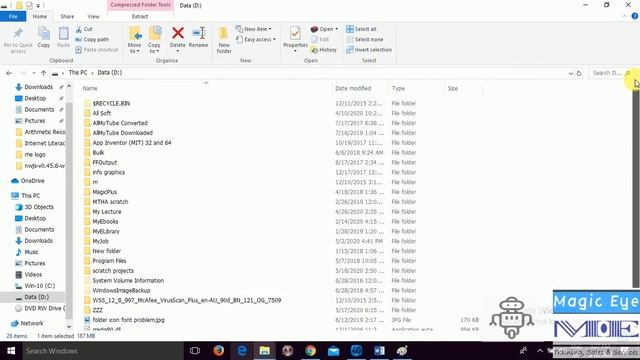Screen dimensions: 640x360
Task: Click the Paste shortcut command
Action: (97, 50)
